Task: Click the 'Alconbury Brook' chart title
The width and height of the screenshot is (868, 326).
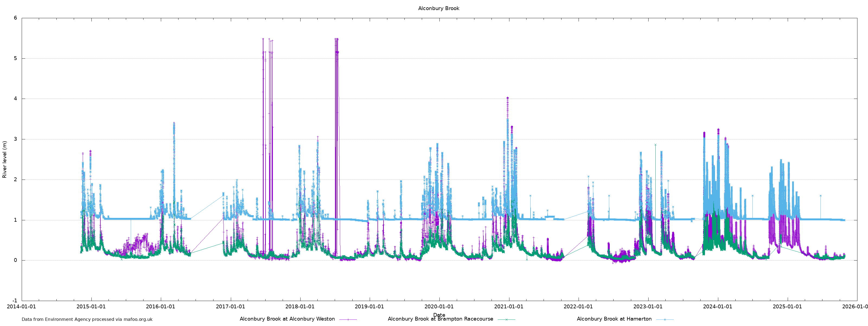Action: tap(438, 8)
